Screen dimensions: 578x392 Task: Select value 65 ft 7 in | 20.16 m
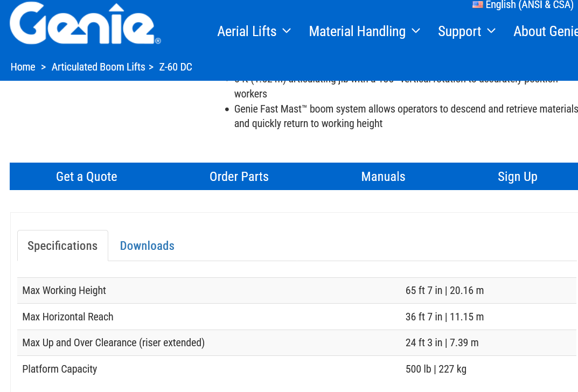click(x=444, y=290)
